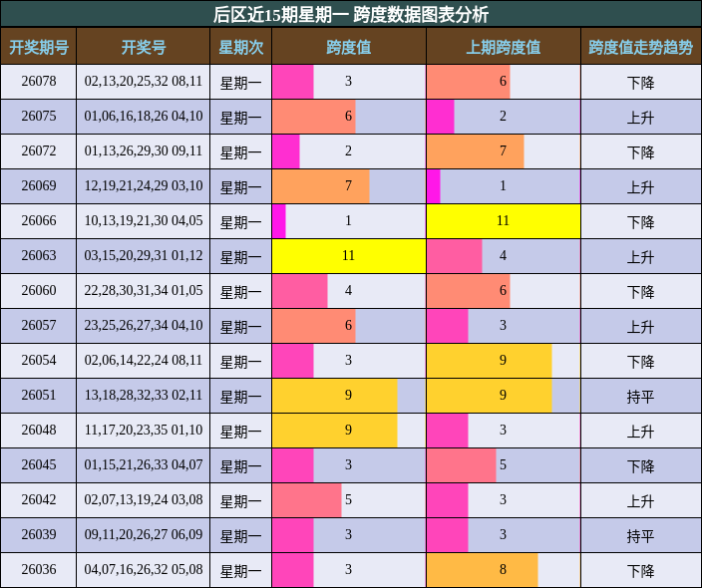Click previous span value 5 in row 26045
The image size is (702, 588).
point(503,465)
